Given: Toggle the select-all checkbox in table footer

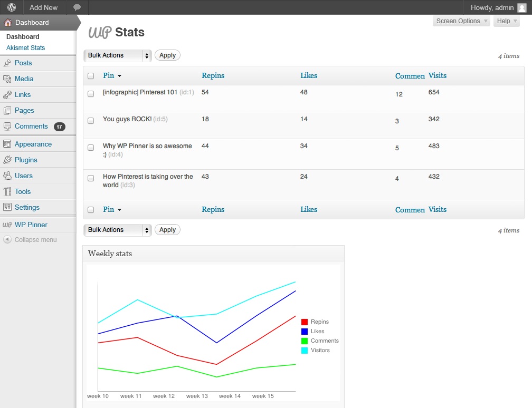Looking at the screenshot, I should (x=91, y=210).
